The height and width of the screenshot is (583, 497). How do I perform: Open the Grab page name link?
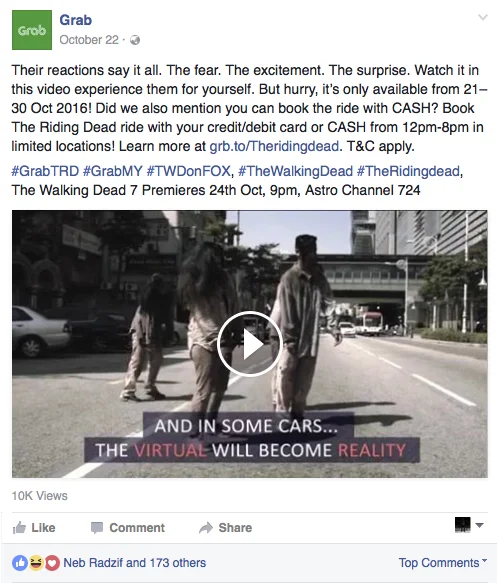point(75,20)
